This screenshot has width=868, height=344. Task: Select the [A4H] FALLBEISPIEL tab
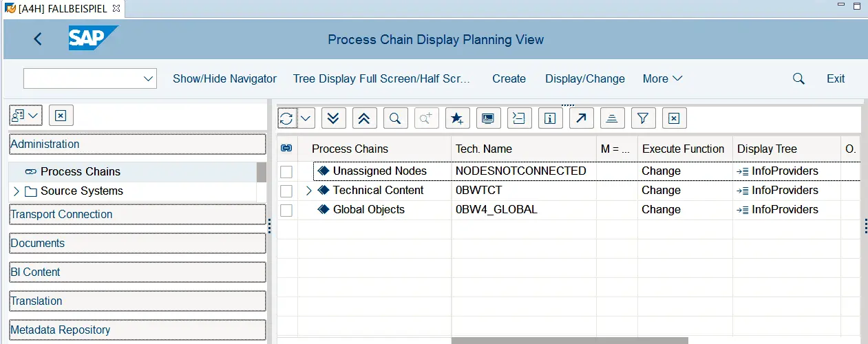coord(63,8)
